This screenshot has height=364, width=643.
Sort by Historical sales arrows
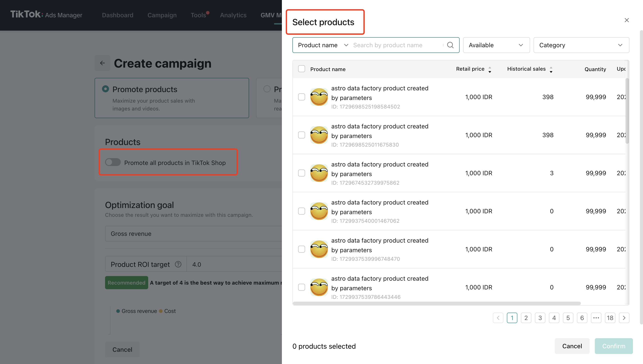click(x=551, y=70)
